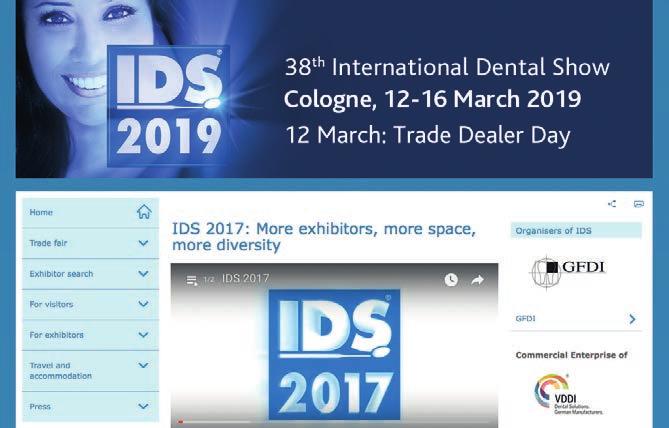Viewport: 669px width, 428px height.
Task: Click the VDDI Dental Solutions logo
Action: click(x=568, y=394)
